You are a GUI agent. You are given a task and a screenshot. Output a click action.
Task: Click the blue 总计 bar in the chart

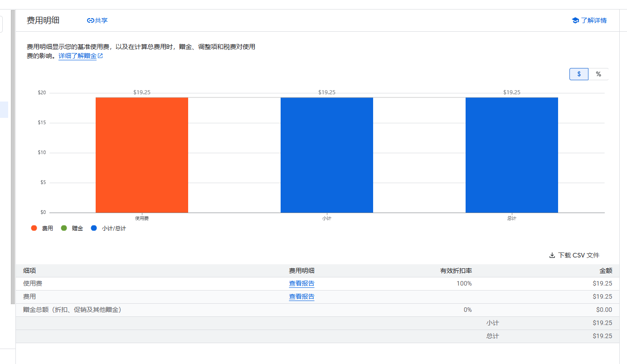click(x=512, y=155)
